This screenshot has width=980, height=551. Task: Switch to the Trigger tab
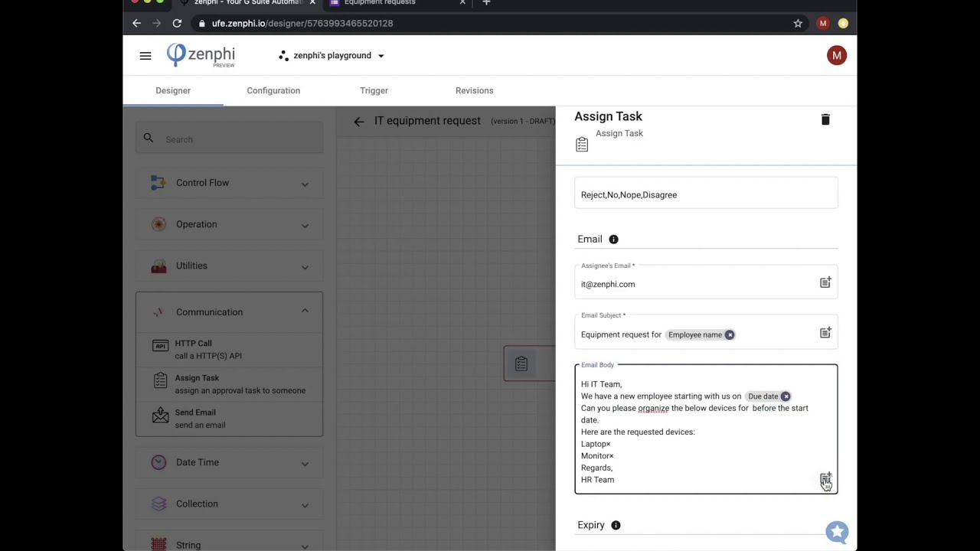[374, 90]
